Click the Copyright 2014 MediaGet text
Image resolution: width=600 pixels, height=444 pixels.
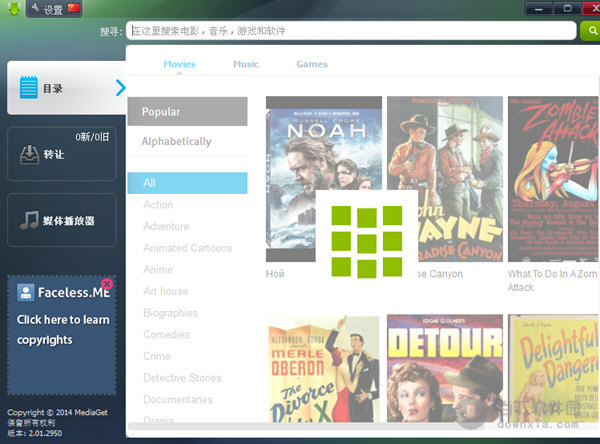point(57,413)
